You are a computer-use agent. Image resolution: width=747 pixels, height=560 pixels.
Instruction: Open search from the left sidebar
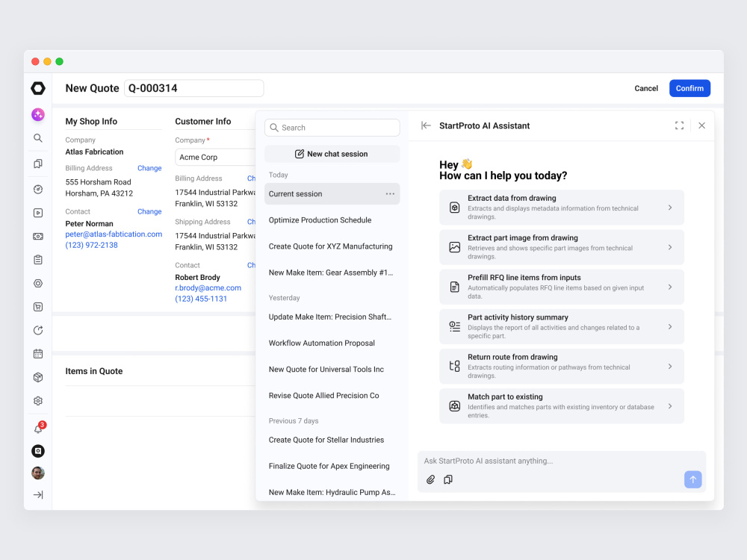[38, 138]
